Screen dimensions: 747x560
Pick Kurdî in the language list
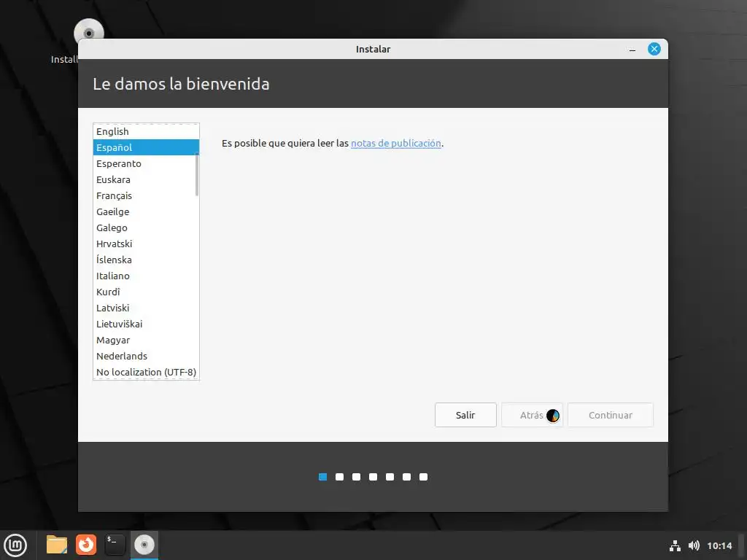coord(146,292)
